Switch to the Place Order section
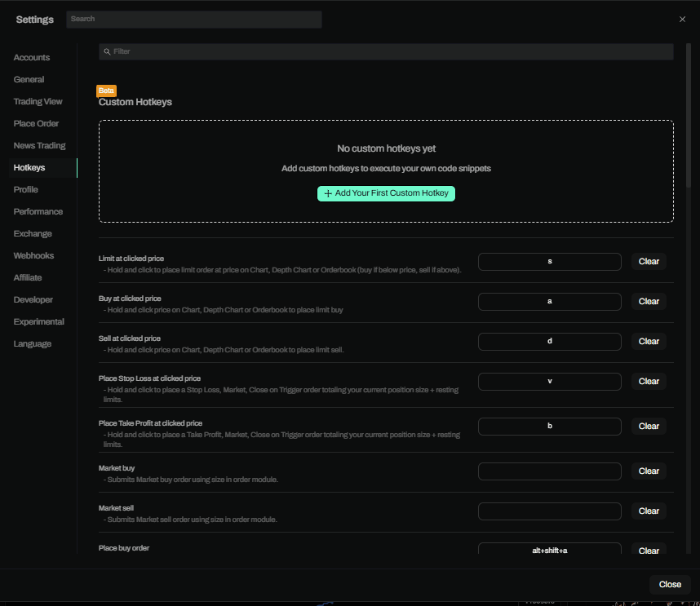This screenshot has width=700, height=606. click(x=36, y=123)
